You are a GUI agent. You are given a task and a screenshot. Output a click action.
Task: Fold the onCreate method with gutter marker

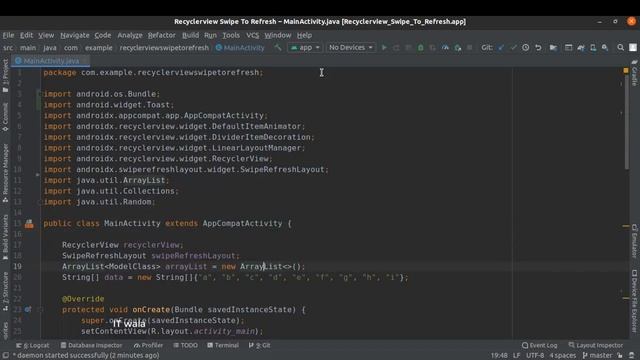point(40,309)
